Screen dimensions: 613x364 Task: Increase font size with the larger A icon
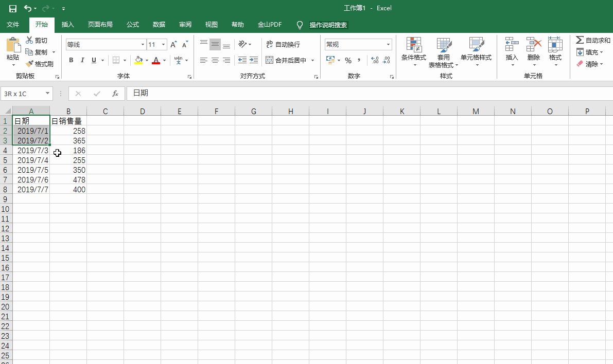click(173, 45)
